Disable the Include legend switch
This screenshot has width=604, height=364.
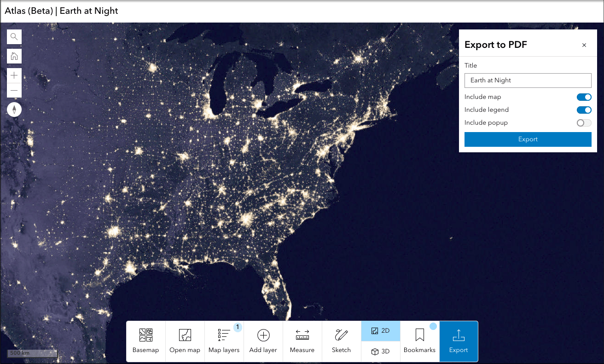coord(584,110)
